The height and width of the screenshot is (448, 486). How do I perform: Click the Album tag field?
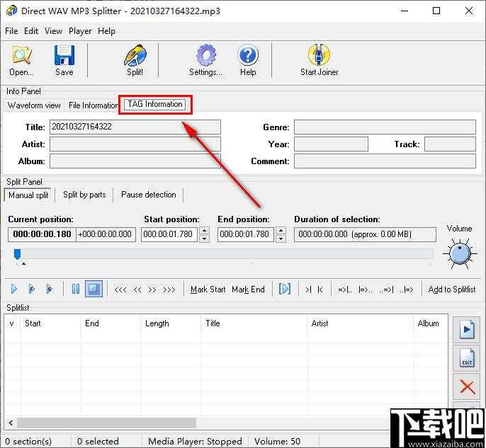pos(135,161)
